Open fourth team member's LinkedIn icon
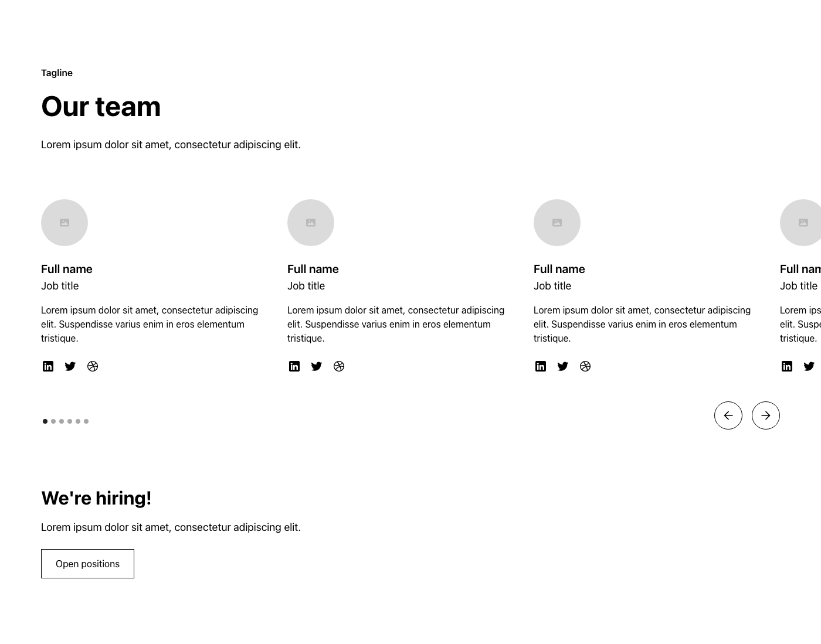Image resolution: width=821 pixels, height=644 pixels. click(787, 366)
